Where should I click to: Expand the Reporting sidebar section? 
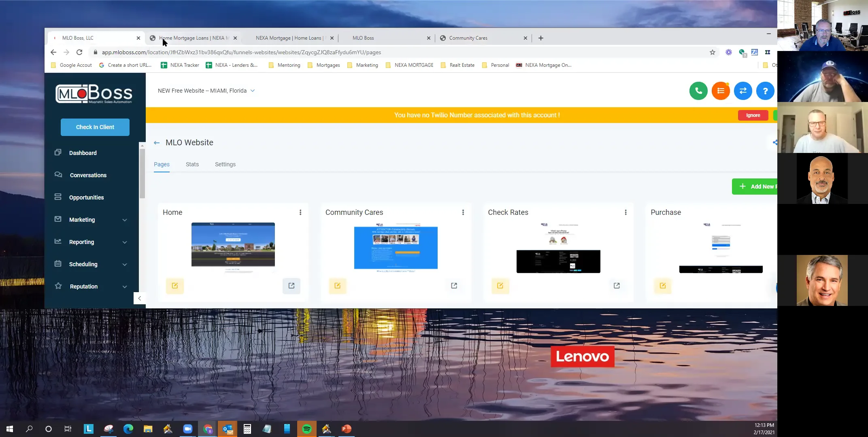pyautogui.click(x=124, y=242)
